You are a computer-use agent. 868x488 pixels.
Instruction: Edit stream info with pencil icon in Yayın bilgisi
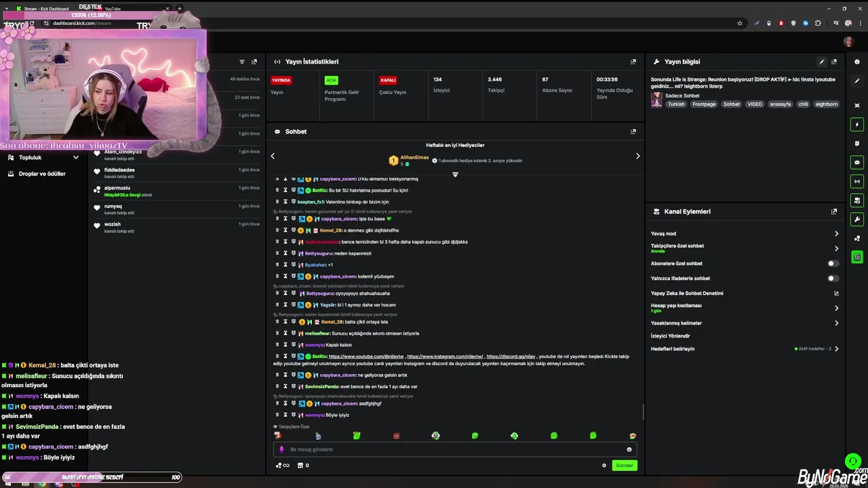click(822, 62)
